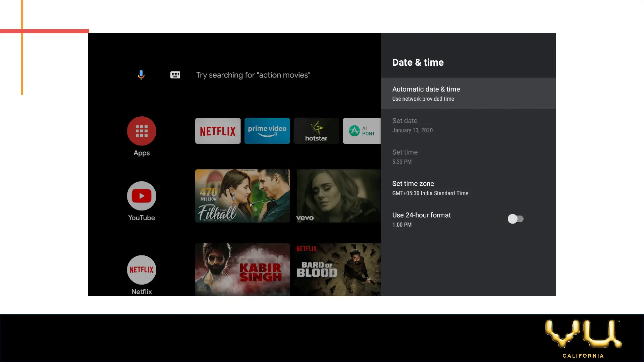Open the AI PONT app tile
Image resolution: width=644 pixels, height=362 pixels.
coord(362,131)
